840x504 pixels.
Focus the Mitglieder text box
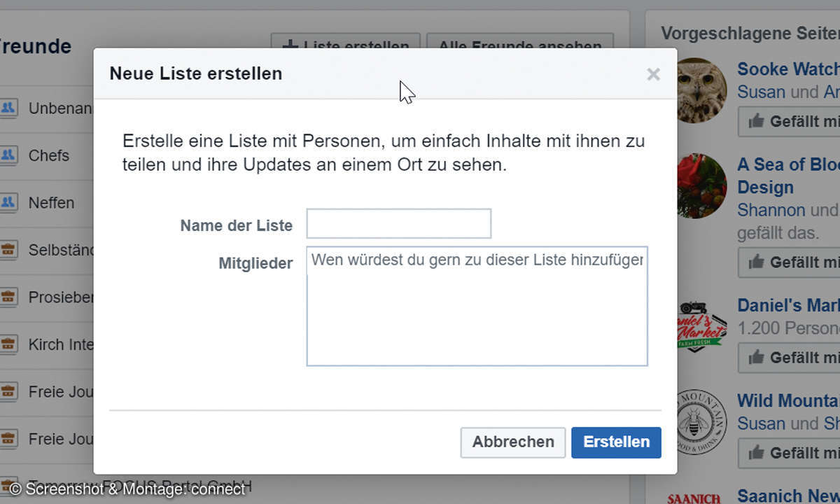(477, 306)
